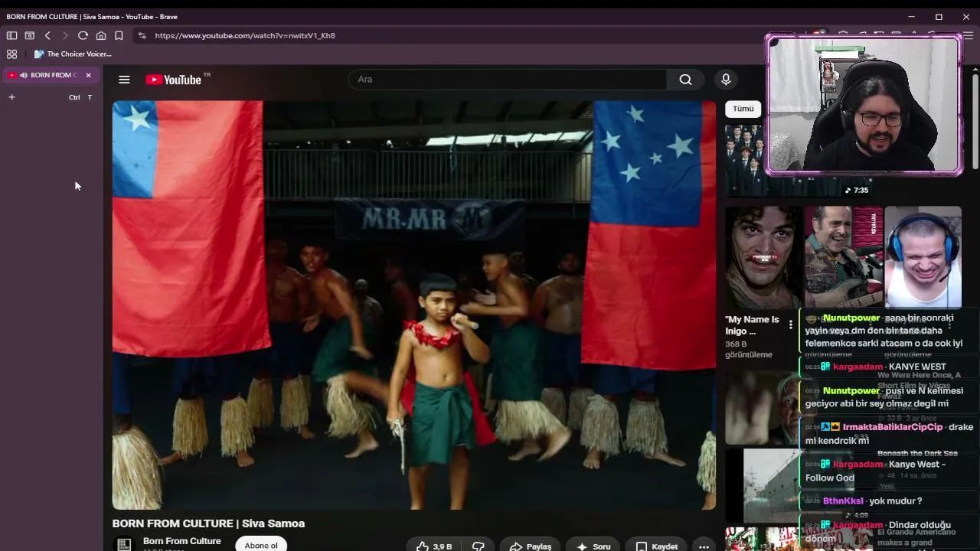The width and height of the screenshot is (980, 551).
Task: Share the video using 'Paylaş'
Action: pos(531,546)
